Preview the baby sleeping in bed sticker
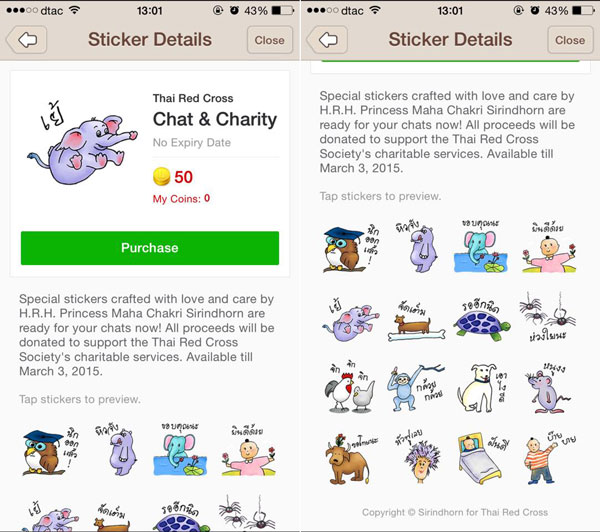 [482, 459]
